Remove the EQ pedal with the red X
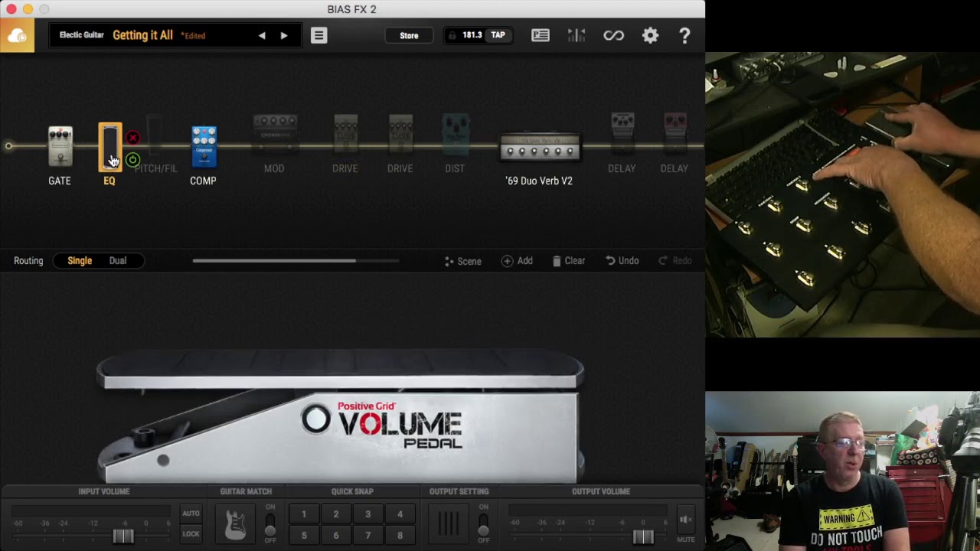This screenshot has height=551, width=980. click(x=132, y=138)
